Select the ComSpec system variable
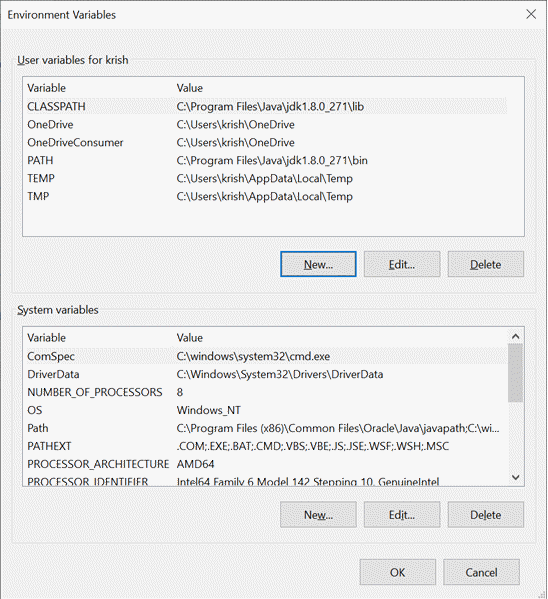Image resolution: width=548 pixels, height=599 pixels. point(266,356)
